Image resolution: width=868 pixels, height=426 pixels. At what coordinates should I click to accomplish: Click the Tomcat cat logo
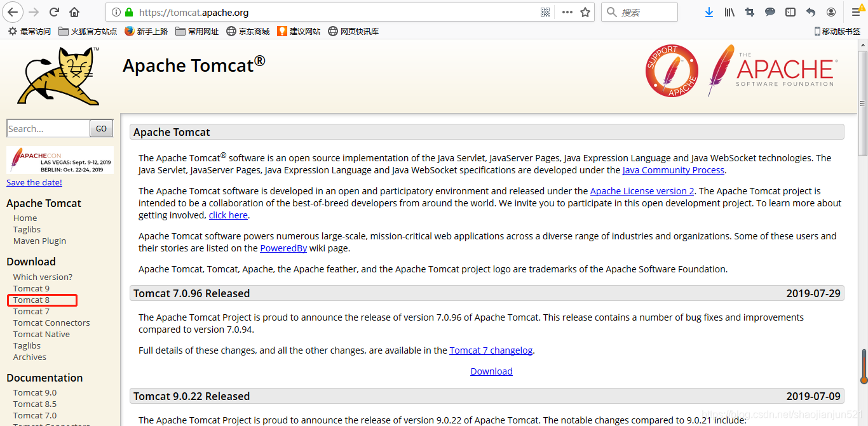(58, 76)
